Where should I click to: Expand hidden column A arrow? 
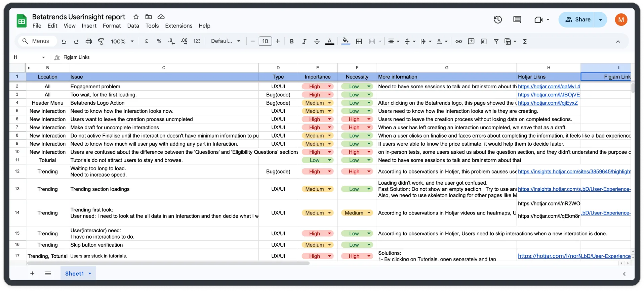tap(29, 68)
